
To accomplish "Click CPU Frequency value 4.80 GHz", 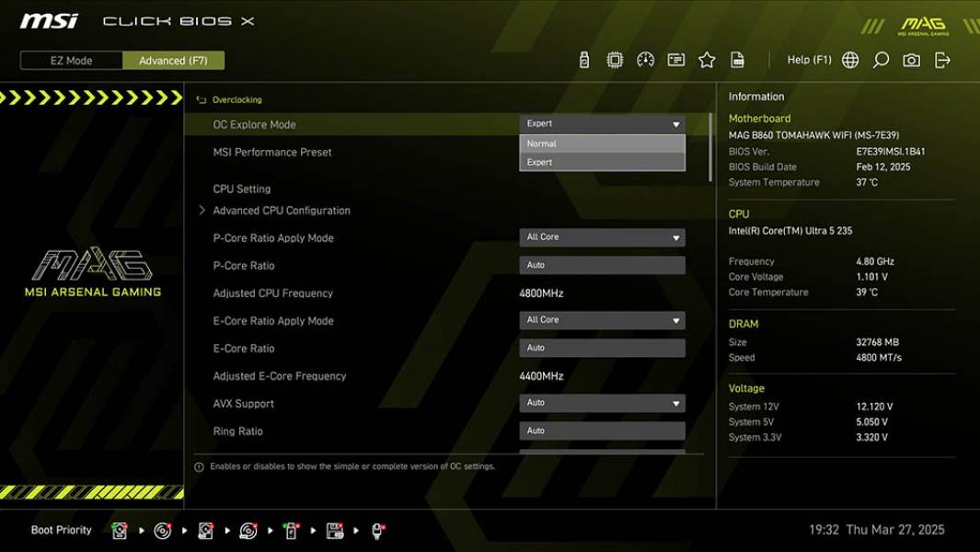I will (875, 261).
